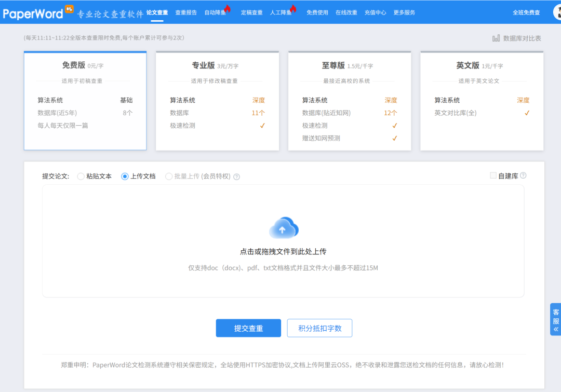Enable the 自建库 checkbox
561x392 pixels.
pyautogui.click(x=493, y=175)
